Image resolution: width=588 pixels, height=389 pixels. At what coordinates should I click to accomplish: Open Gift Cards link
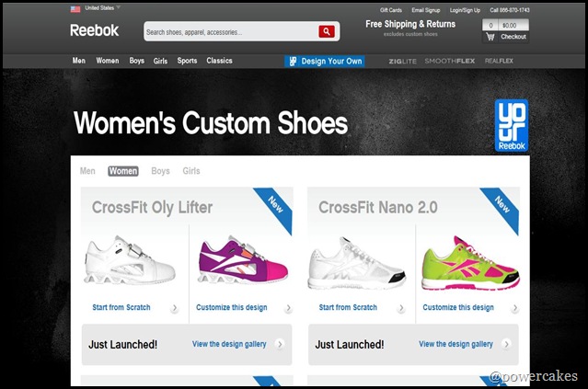[x=391, y=10]
